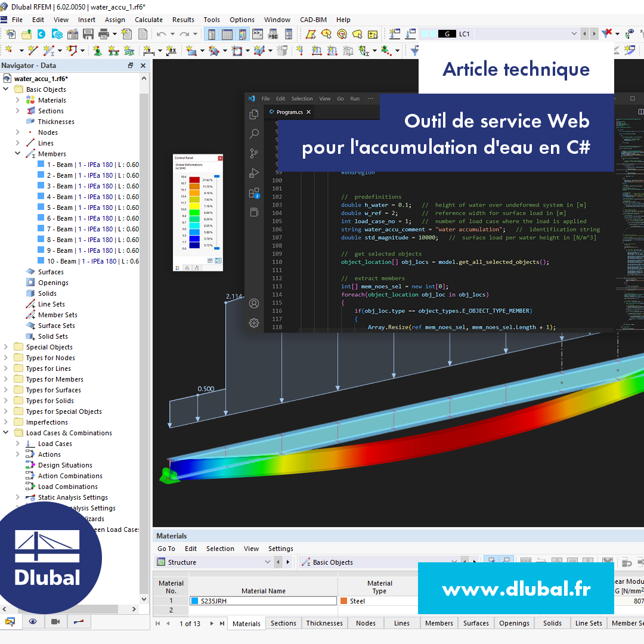
Task: Pin or float the Navigator panel
Action: (x=131, y=66)
